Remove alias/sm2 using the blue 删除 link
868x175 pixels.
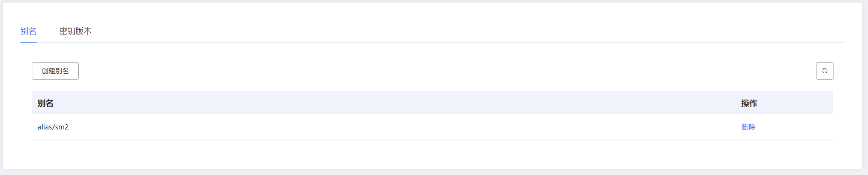tap(748, 127)
